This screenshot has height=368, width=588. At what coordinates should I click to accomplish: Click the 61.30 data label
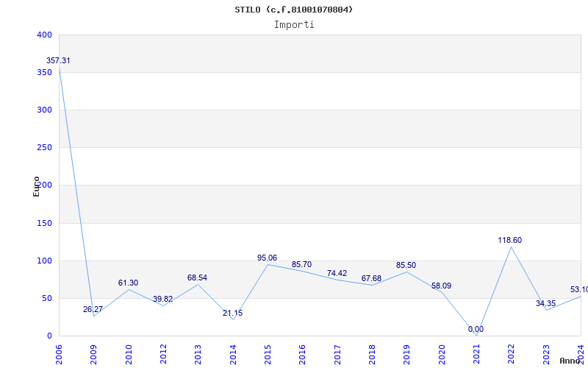click(x=128, y=283)
